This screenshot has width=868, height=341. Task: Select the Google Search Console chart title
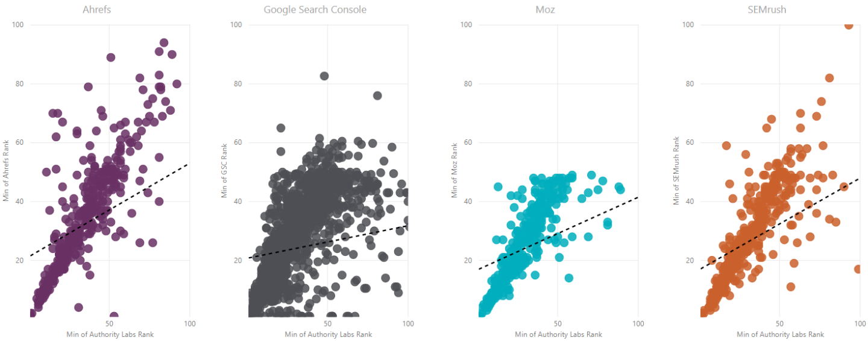[315, 10]
